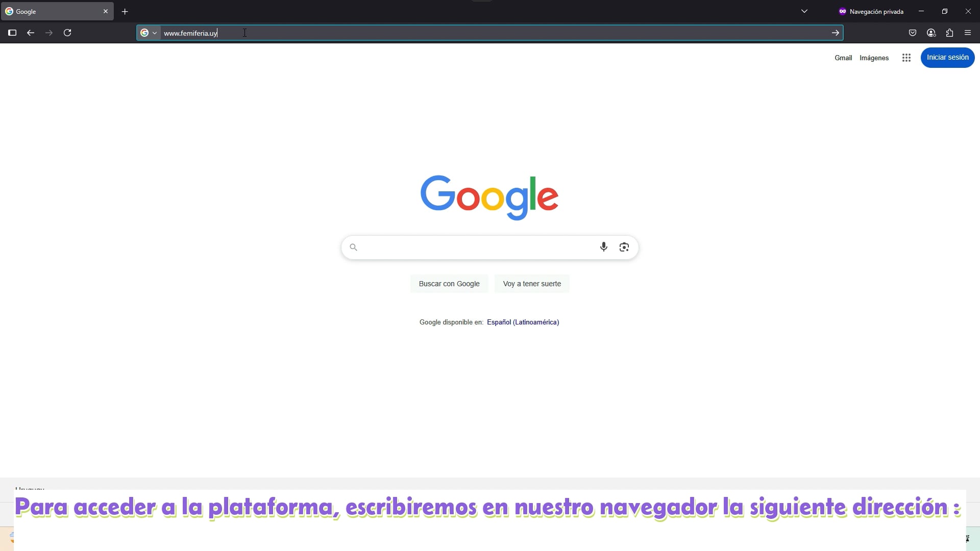Reload the current page
The height and width of the screenshot is (551, 980).
tap(67, 33)
